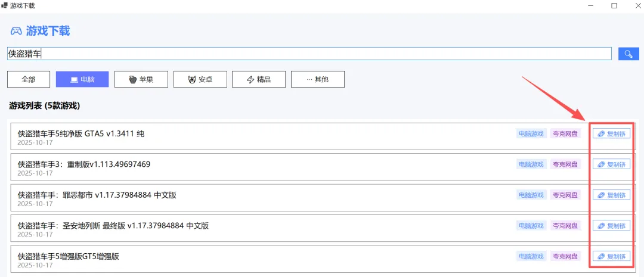The height and width of the screenshot is (277, 644).
Task: Select the 全部 category filter
Action: (29, 80)
